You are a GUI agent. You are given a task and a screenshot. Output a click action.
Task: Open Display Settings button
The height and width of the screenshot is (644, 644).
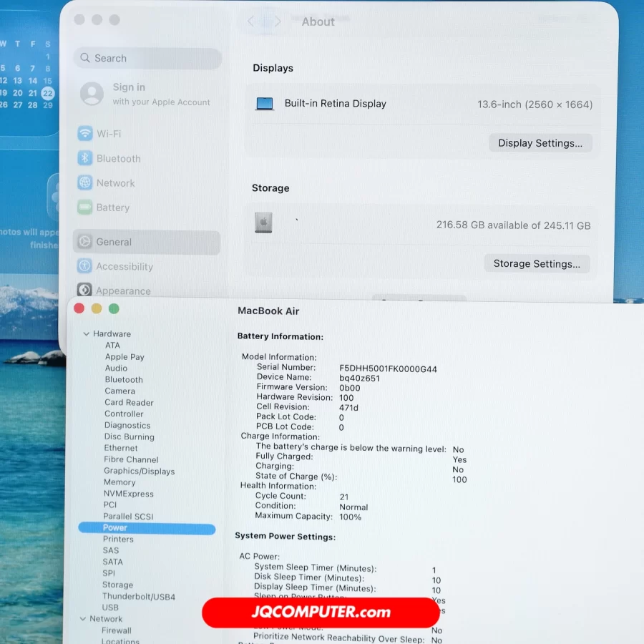point(540,143)
